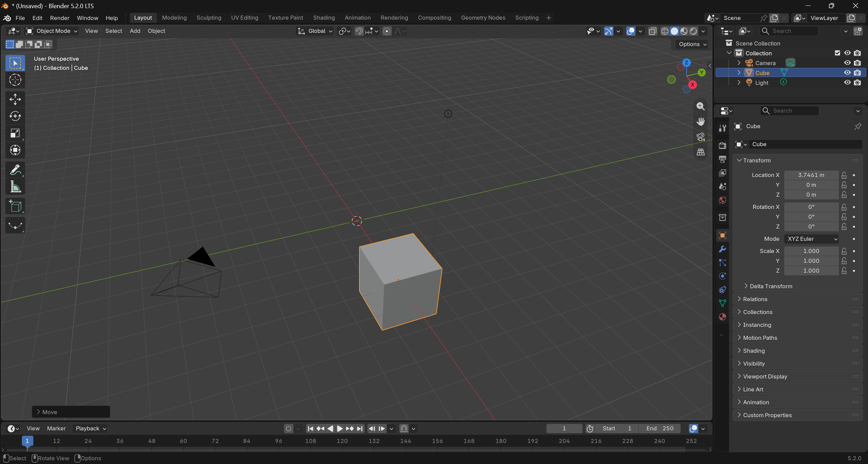Open the View Layer properties tab

[x=723, y=173]
